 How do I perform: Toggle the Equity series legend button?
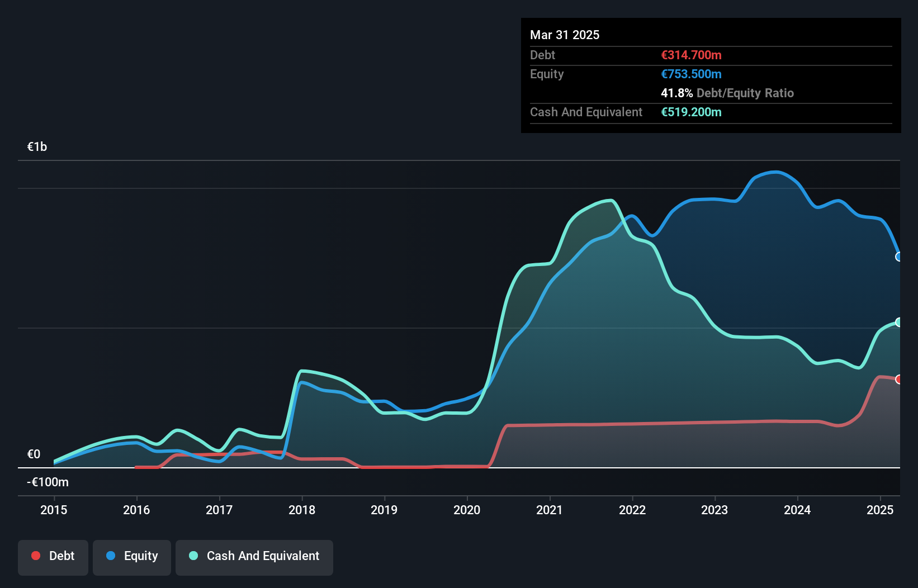click(132, 557)
